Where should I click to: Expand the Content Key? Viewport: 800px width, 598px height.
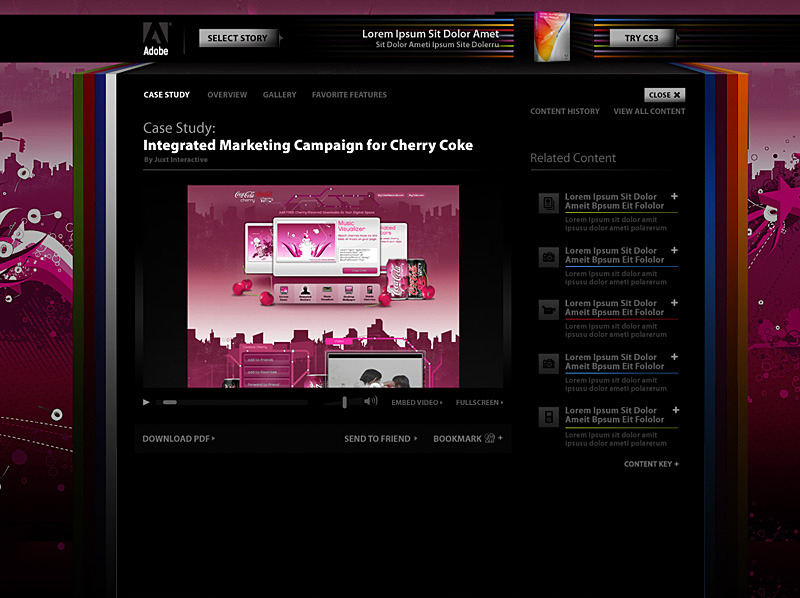pos(652,464)
